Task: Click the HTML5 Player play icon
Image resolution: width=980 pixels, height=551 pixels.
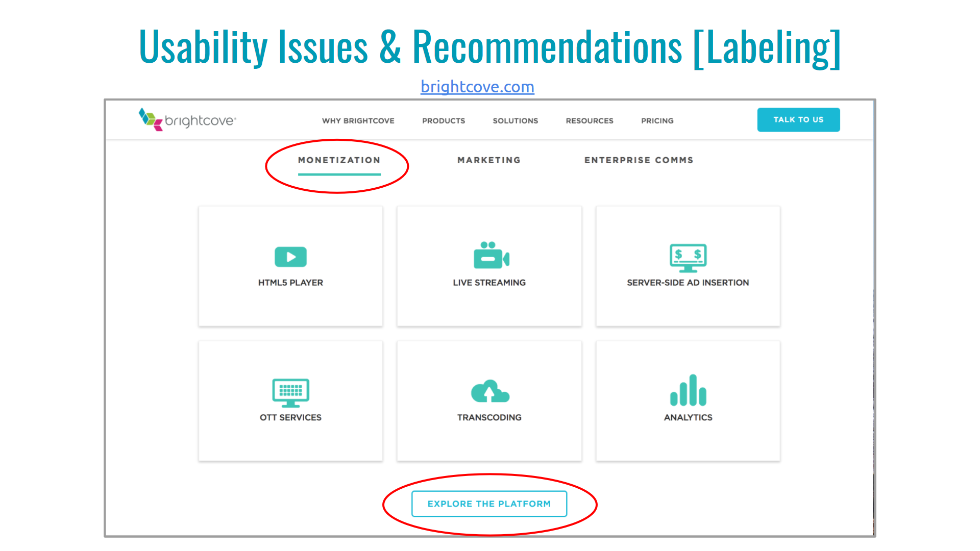Action: pyautogui.click(x=290, y=257)
